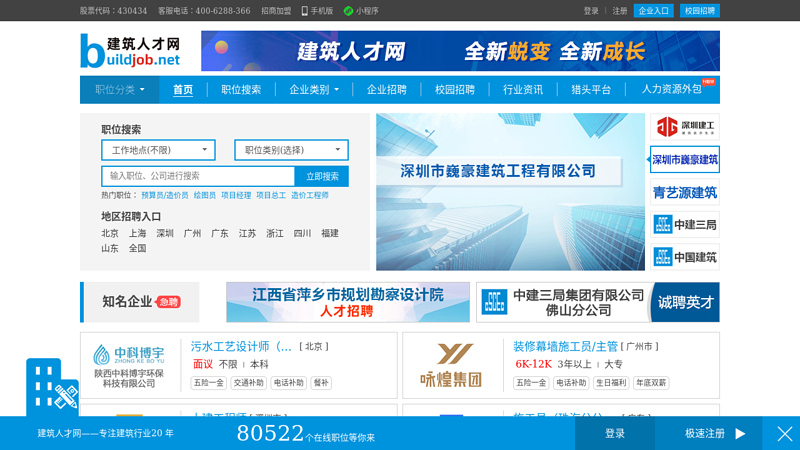Select the 中建三局 logo in sidebar

tap(685, 224)
